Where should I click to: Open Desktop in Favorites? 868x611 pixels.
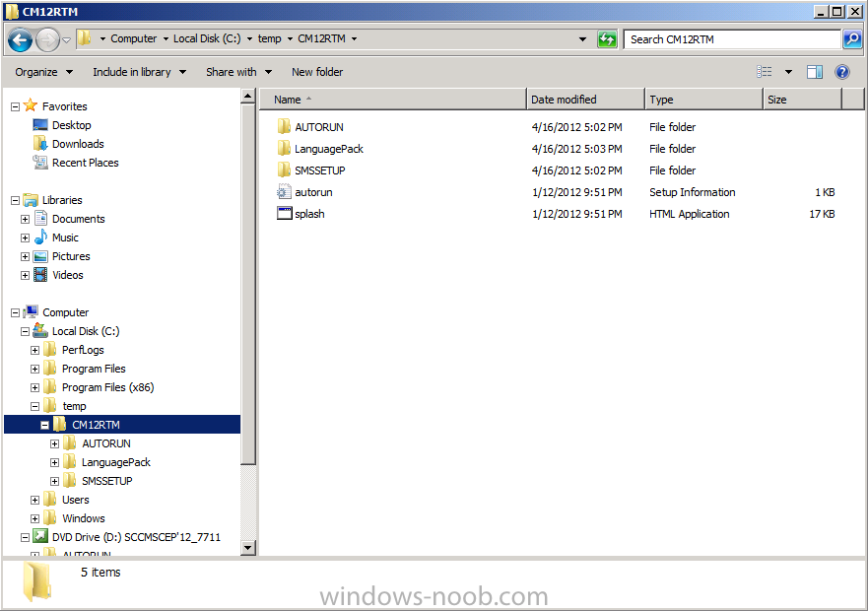point(71,125)
